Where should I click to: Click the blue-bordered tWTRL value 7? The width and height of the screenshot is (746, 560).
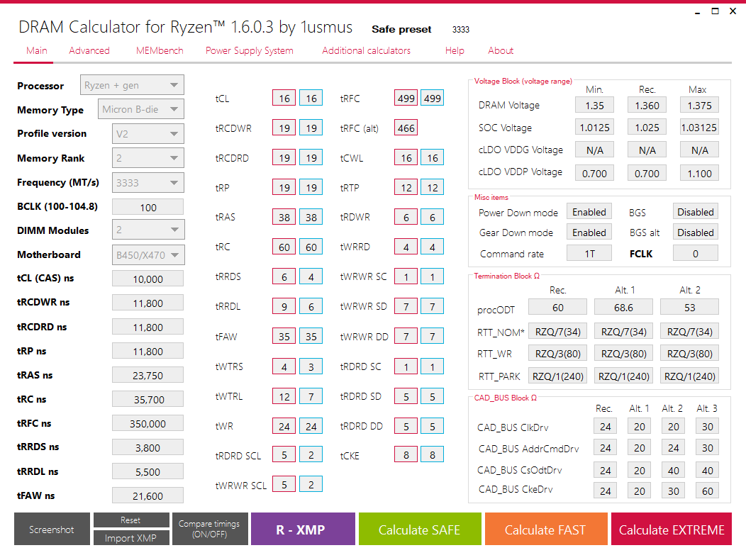311,396
